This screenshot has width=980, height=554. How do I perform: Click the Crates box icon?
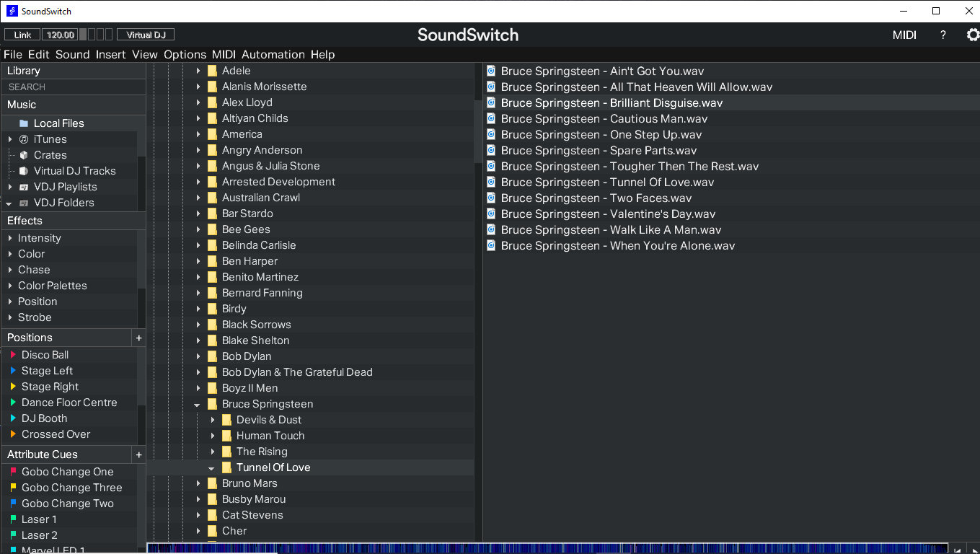[x=24, y=155]
